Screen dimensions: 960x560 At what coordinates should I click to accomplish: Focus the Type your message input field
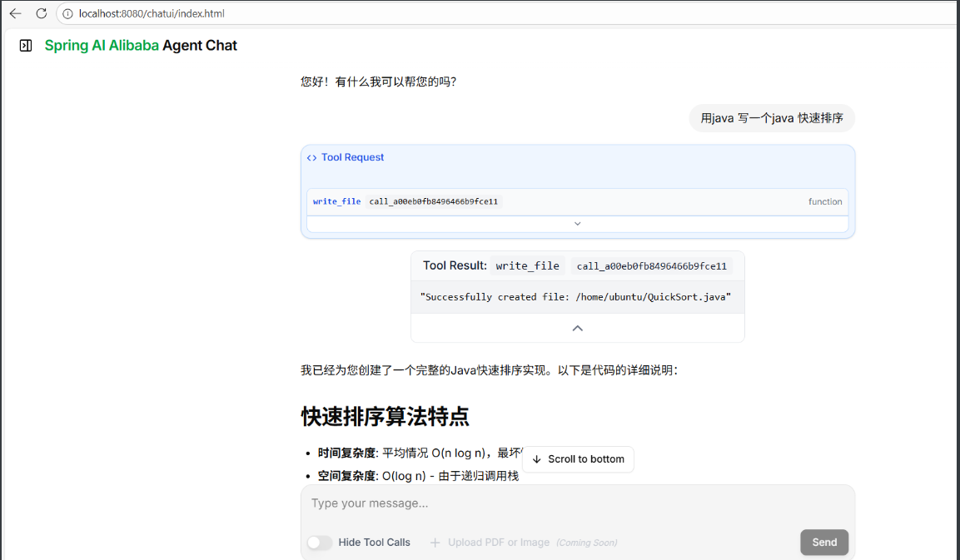577,503
